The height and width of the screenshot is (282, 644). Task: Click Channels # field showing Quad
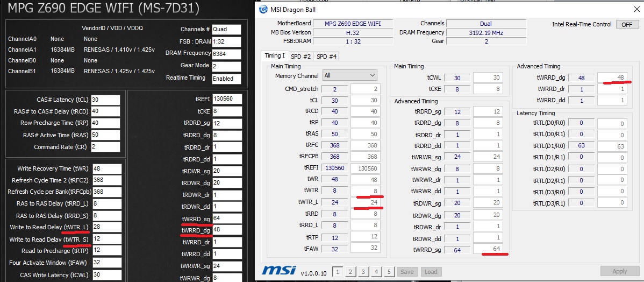pyautogui.click(x=226, y=30)
